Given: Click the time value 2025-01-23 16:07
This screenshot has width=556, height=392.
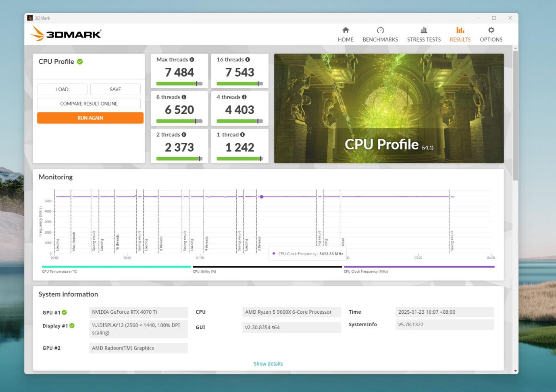Looking at the screenshot, I should tap(445, 312).
